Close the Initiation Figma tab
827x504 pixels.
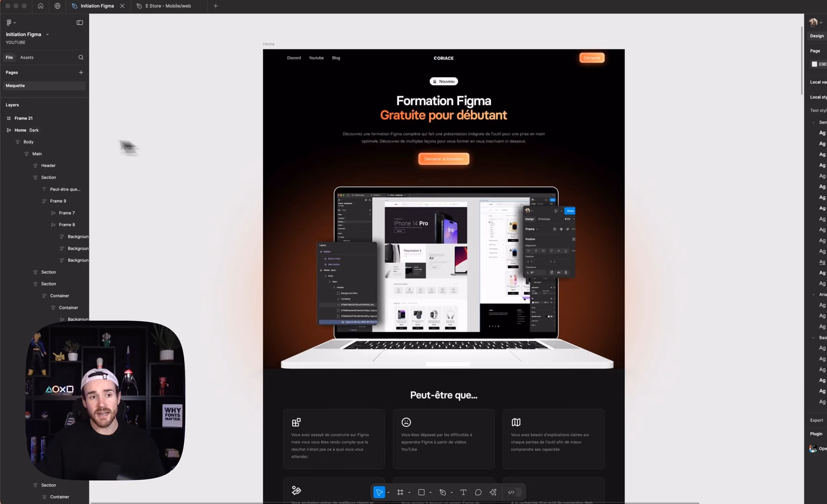(122, 6)
